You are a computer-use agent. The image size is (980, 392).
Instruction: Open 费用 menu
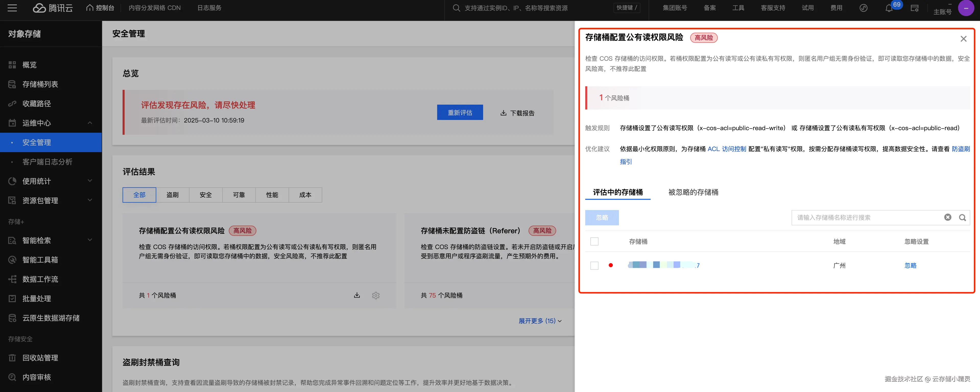point(836,8)
